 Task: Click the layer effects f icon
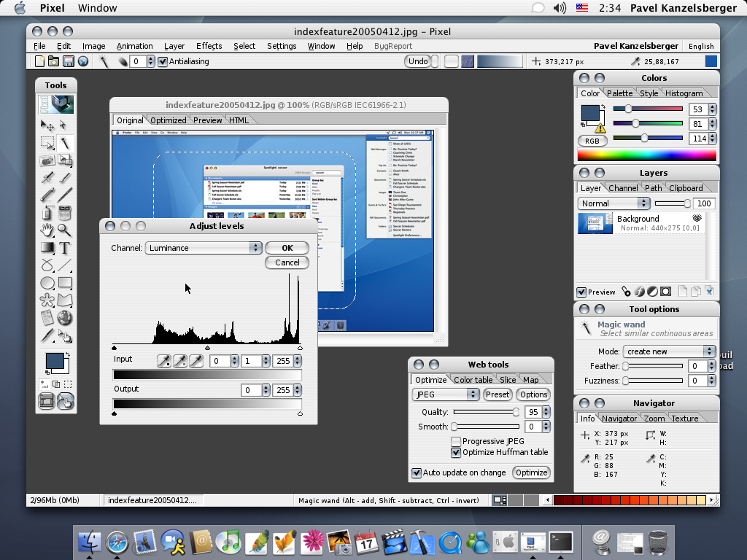(639, 292)
